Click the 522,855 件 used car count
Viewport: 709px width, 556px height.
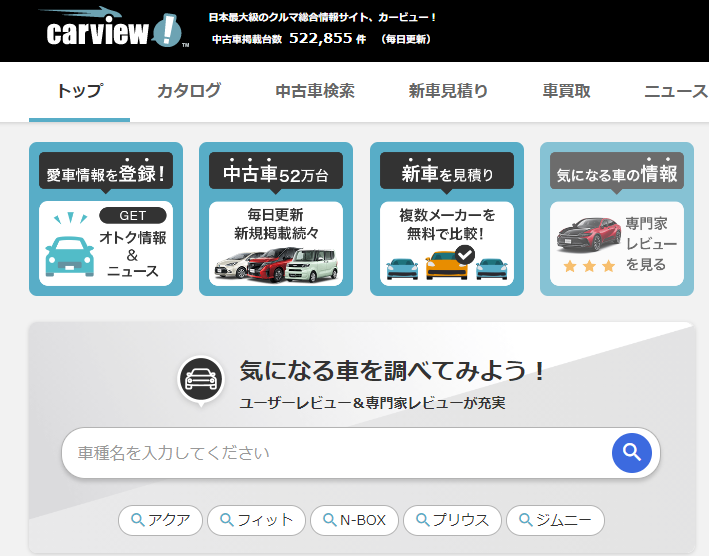point(327,38)
